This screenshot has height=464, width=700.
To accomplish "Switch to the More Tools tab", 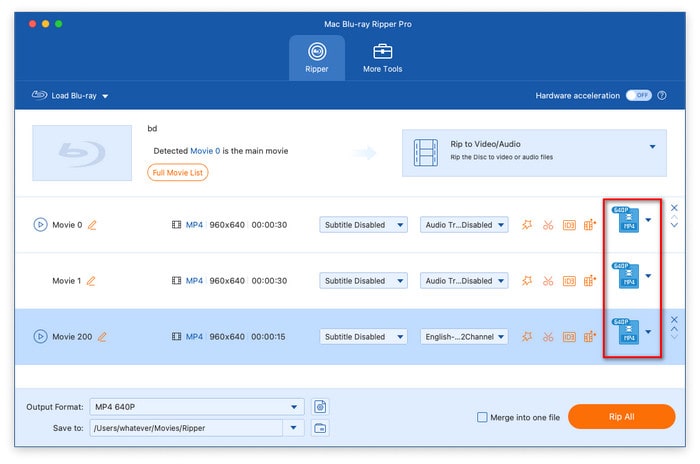I will click(x=382, y=57).
